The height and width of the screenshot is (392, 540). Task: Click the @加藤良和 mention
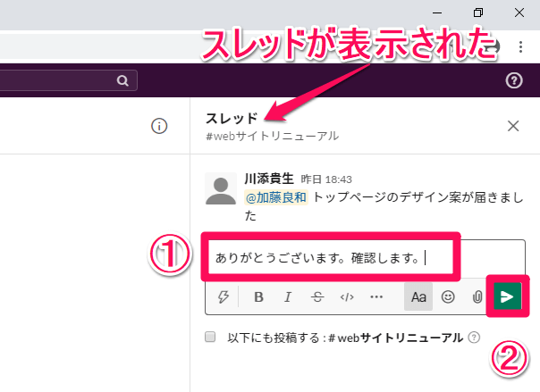tap(275, 197)
